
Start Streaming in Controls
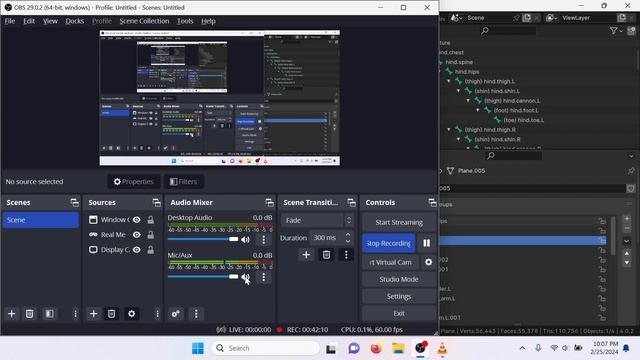click(399, 222)
